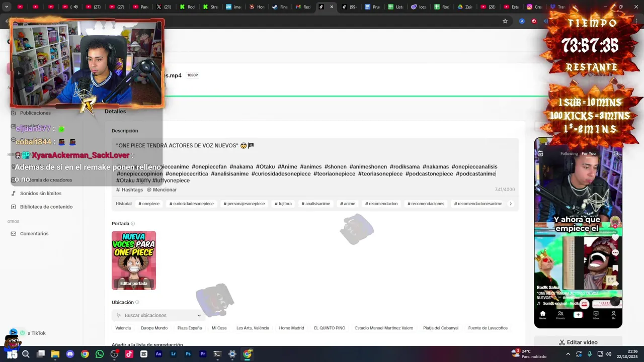Click Editar portada on the cover thumbnail
Viewport: 644px width, 362px height.
[134, 284]
